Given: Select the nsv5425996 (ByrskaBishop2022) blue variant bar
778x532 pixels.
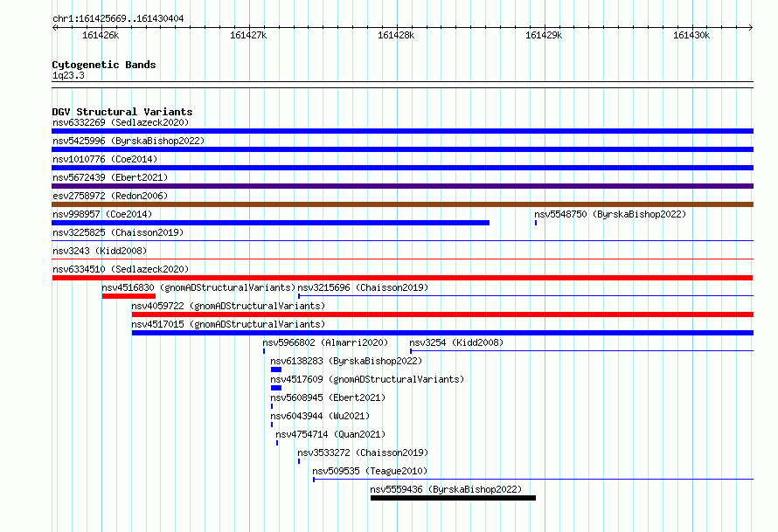Looking at the screenshot, I should click(402, 149).
